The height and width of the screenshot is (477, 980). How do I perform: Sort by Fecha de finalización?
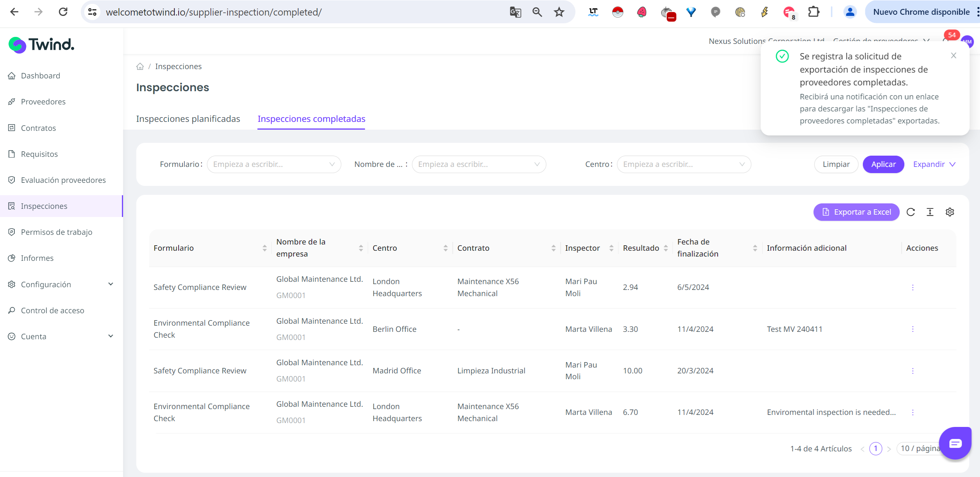(755, 248)
